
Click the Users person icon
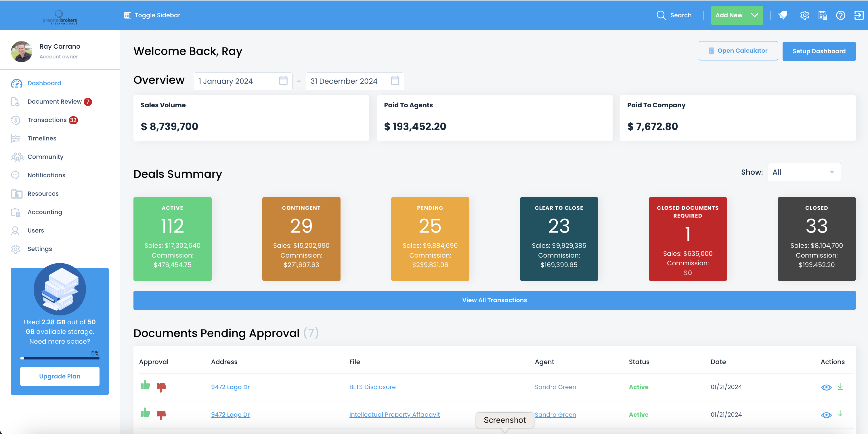(x=15, y=230)
